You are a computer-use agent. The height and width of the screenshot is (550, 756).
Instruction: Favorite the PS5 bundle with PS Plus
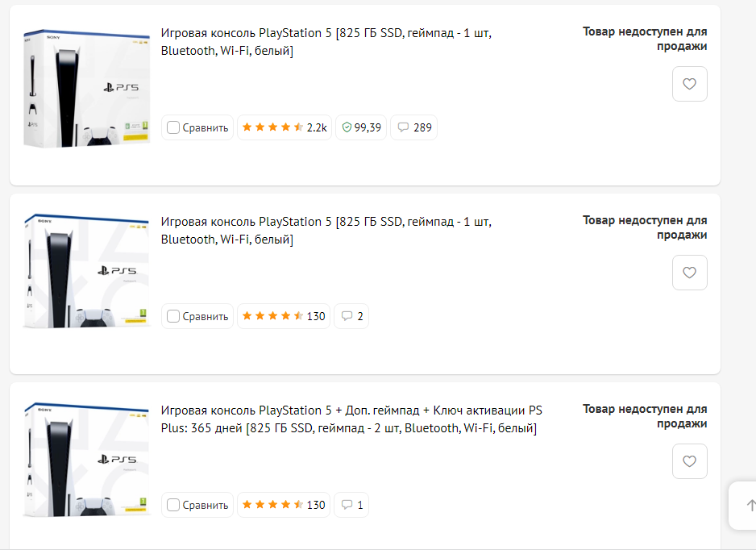tap(689, 461)
